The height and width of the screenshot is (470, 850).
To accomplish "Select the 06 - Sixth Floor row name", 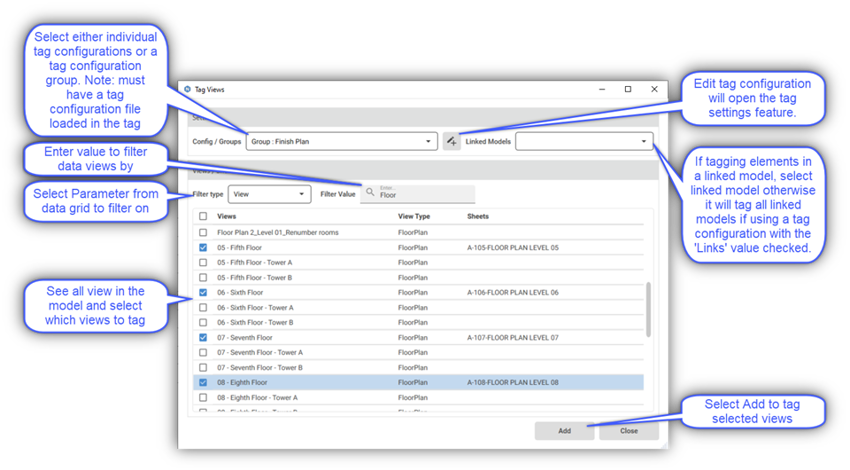I will click(240, 293).
